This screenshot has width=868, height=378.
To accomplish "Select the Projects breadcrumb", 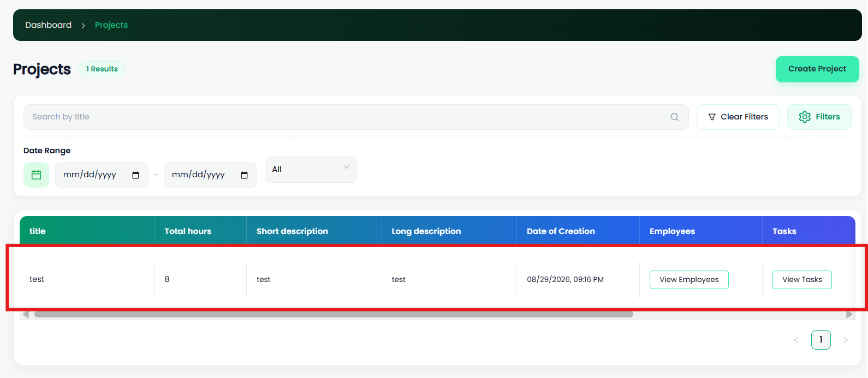I will pos(111,25).
